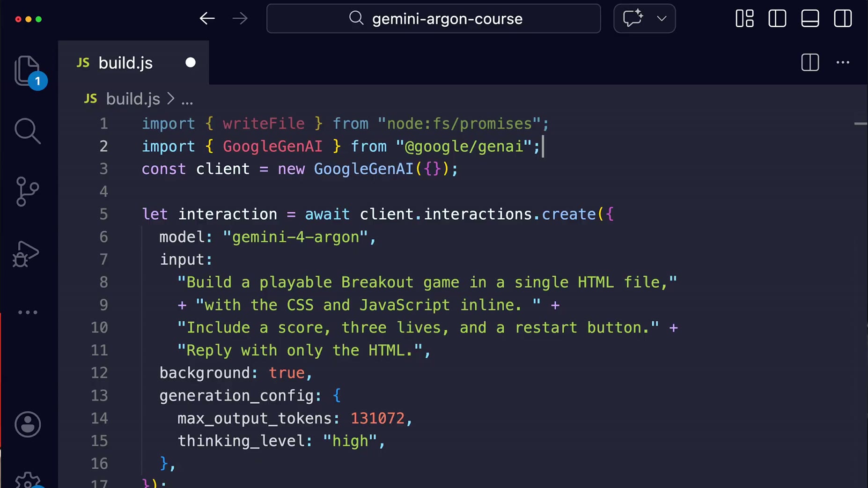Split the editor to the right
The height and width of the screenshot is (488, 868).
(x=810, y=62)
